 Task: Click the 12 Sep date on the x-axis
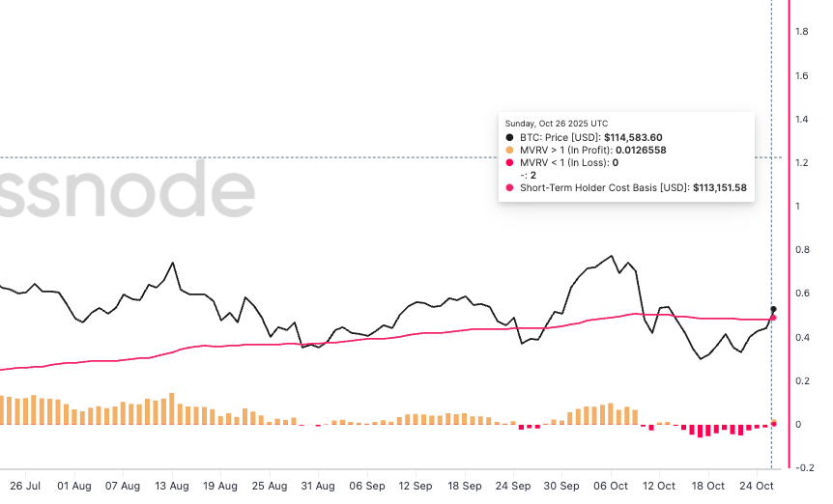(416, 486)
